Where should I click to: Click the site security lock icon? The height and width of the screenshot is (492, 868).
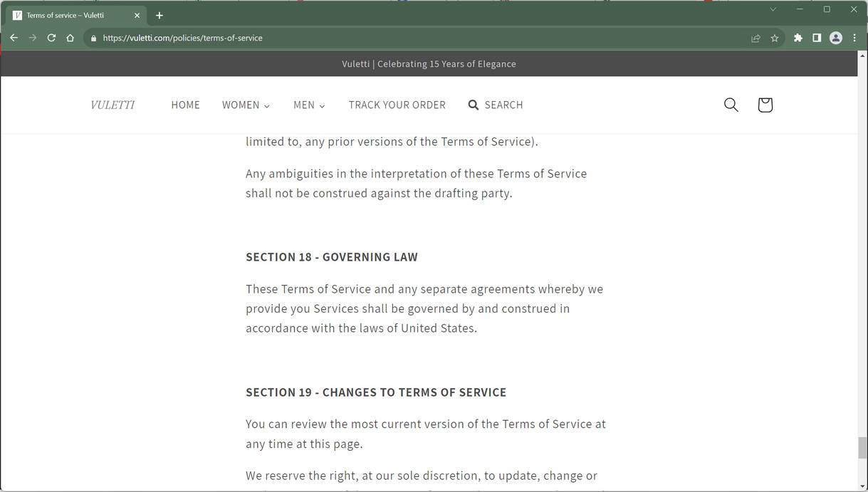95,38
